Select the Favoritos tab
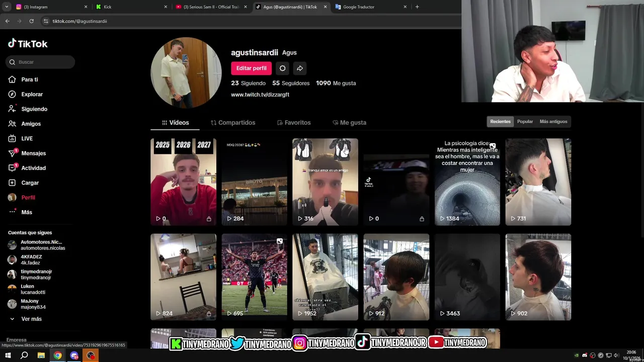 [x=294, y=123]
